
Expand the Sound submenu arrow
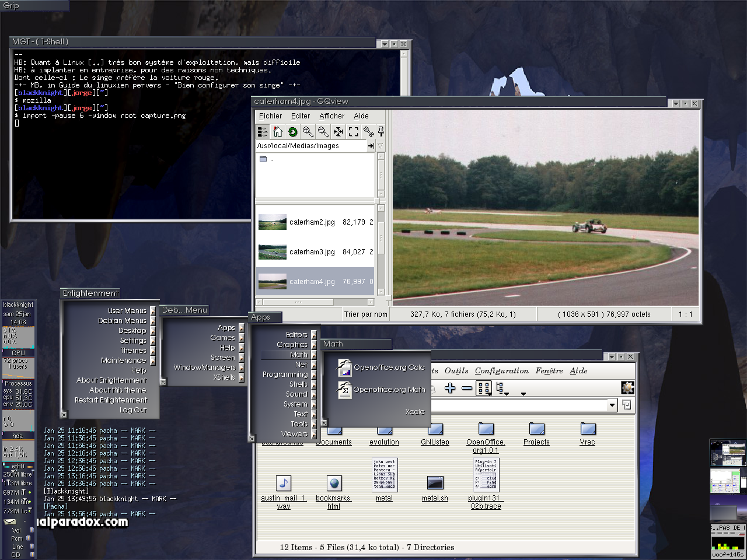point(314,394)
